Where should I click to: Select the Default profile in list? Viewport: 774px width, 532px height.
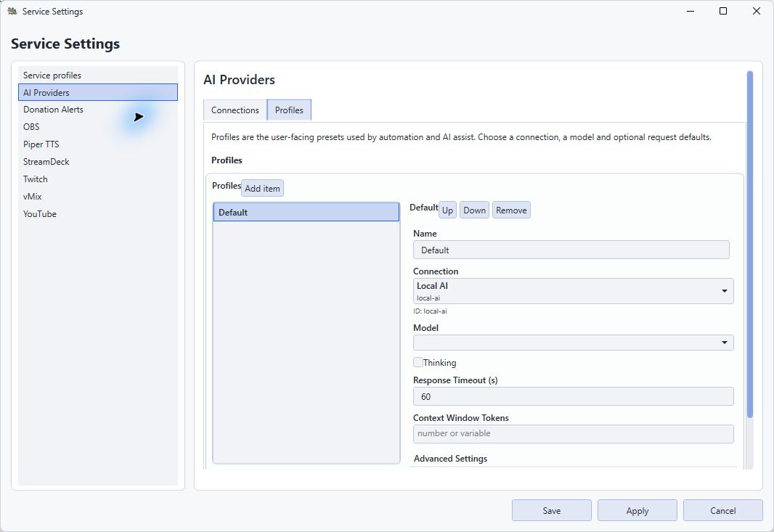click(x=306, y=212)
